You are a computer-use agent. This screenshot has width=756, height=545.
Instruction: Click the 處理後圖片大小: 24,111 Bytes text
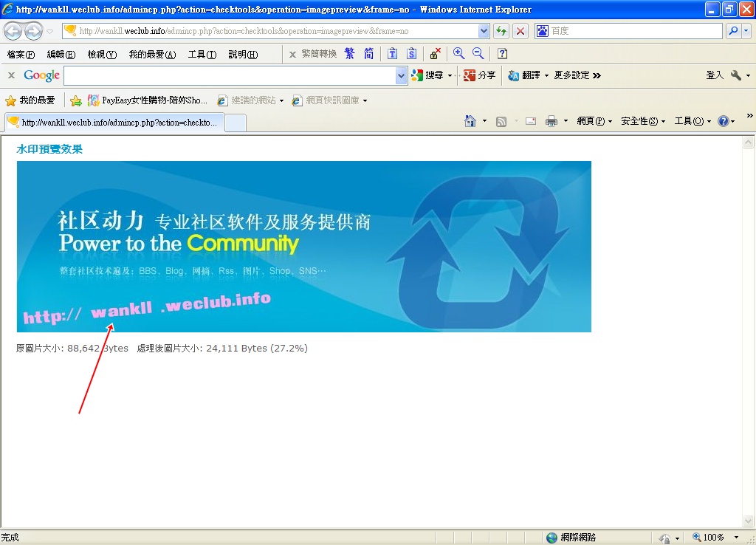(222, 349)
